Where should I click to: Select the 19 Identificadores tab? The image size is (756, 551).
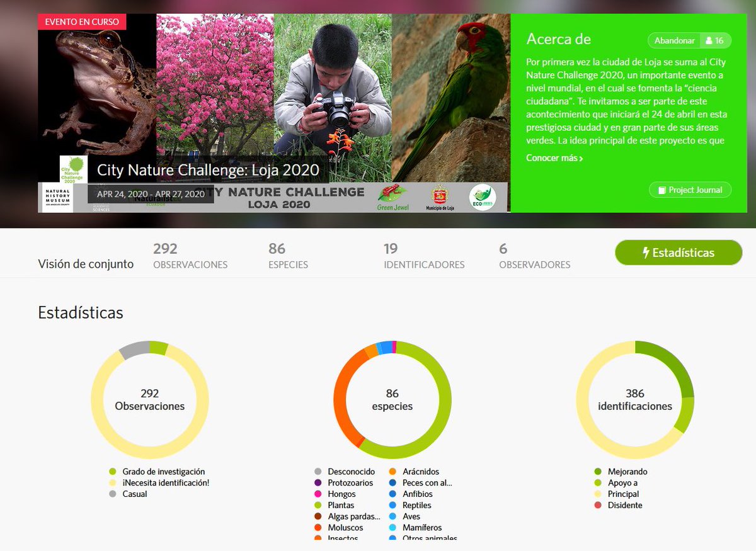click(424, 256)
